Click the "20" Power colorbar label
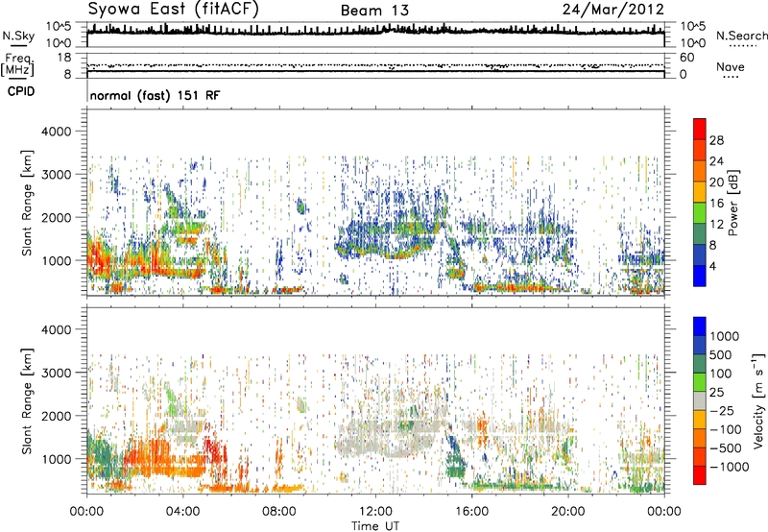This screenshot has width=768, height=532. click(x=716, y=182)
